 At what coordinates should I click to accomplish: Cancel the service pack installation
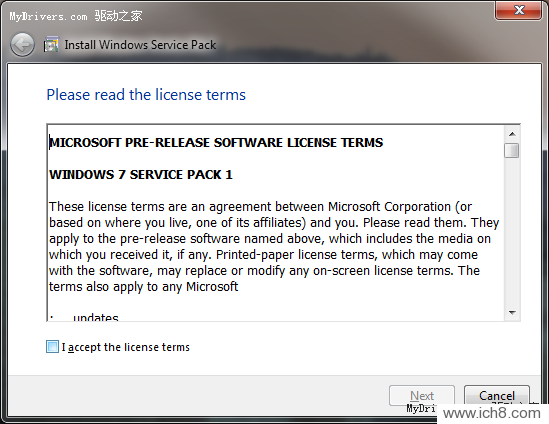(497, 396)
